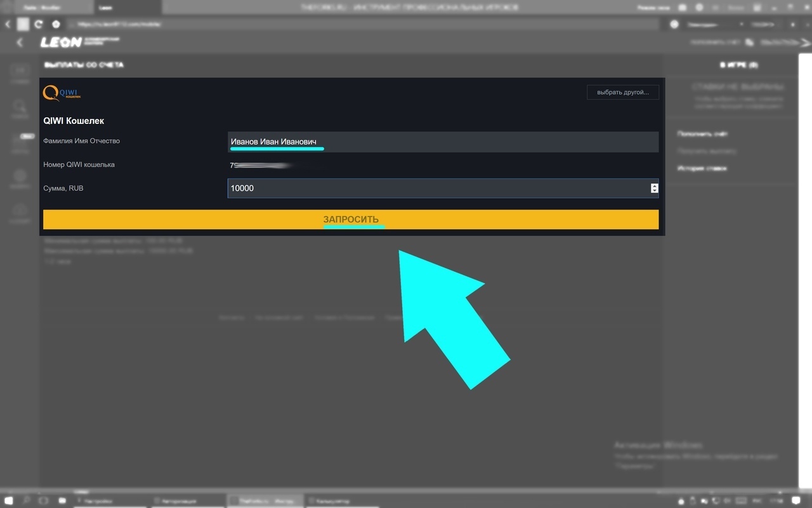Click 'Пополнить счёт' in right sidebar
Screen dimensions: 812x508
pyautogui.click(x=702, y=134)
